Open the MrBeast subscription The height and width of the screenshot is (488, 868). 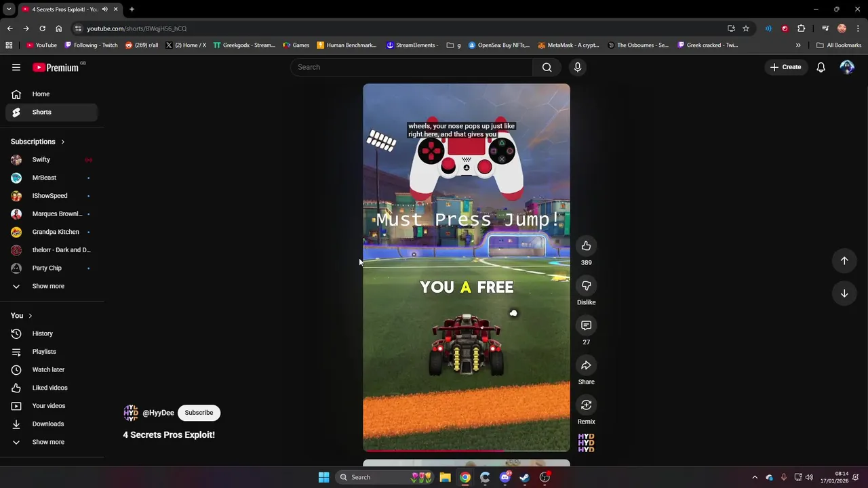click(x=52, y=178)
